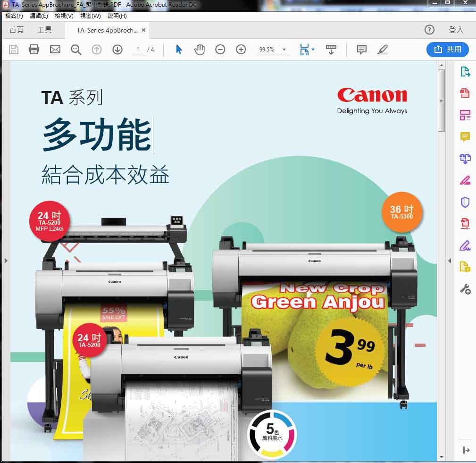
Task: Open the 檔案(F) menu
Action: pyautogui.click(x=14, y=16)
